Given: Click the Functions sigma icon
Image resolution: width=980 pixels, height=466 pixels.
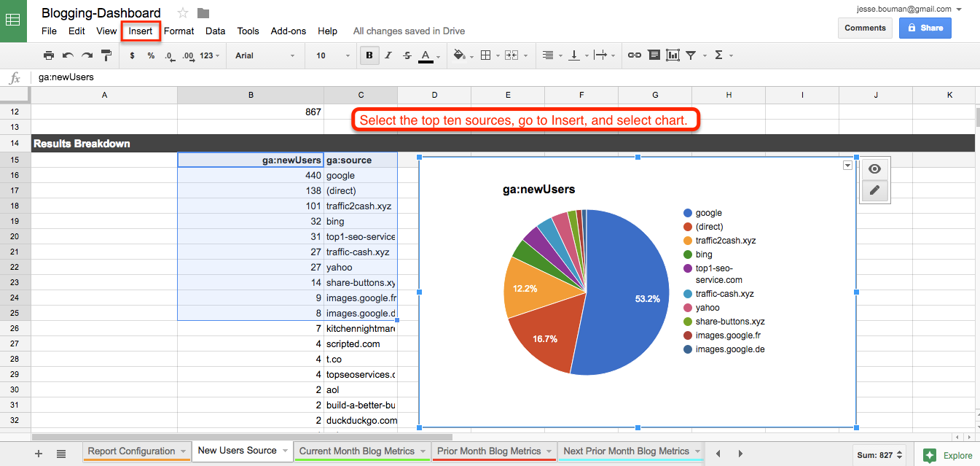Looking at the screenshot, I should 719,55.
